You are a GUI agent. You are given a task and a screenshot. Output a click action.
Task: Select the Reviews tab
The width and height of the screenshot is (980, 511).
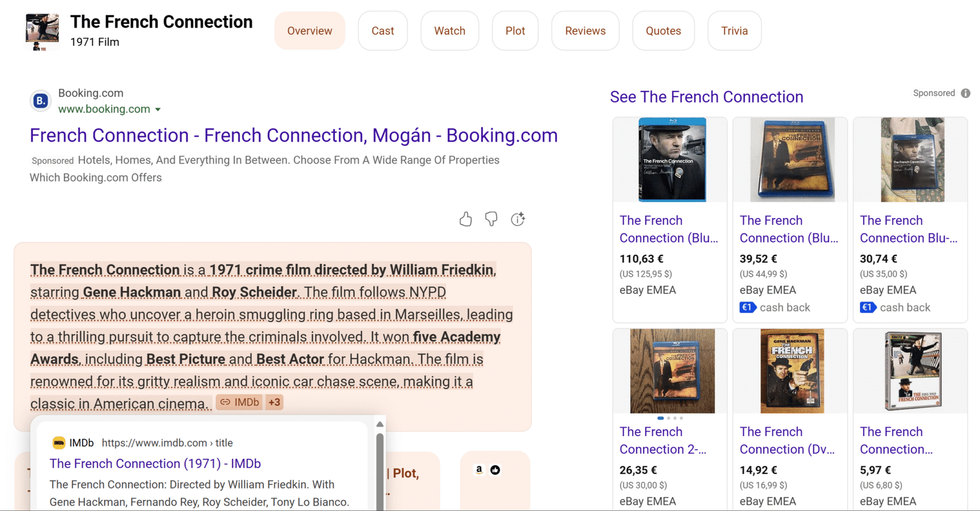585,31
